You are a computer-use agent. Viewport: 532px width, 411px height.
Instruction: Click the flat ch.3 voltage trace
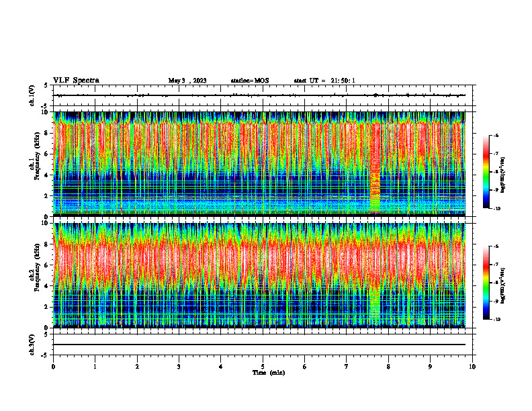pos(259,345)
